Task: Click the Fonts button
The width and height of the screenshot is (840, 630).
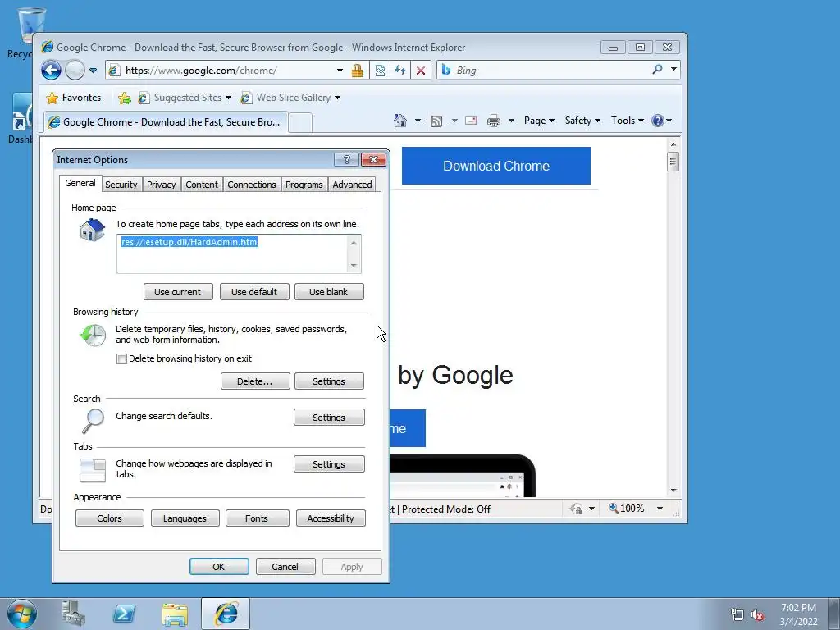Action: 257,518
